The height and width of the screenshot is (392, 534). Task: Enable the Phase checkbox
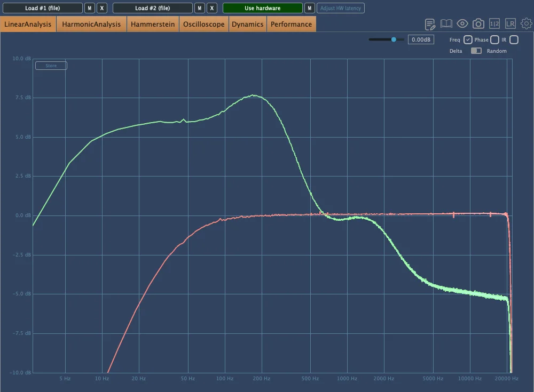pyautogui.click(x=494, y=40)
